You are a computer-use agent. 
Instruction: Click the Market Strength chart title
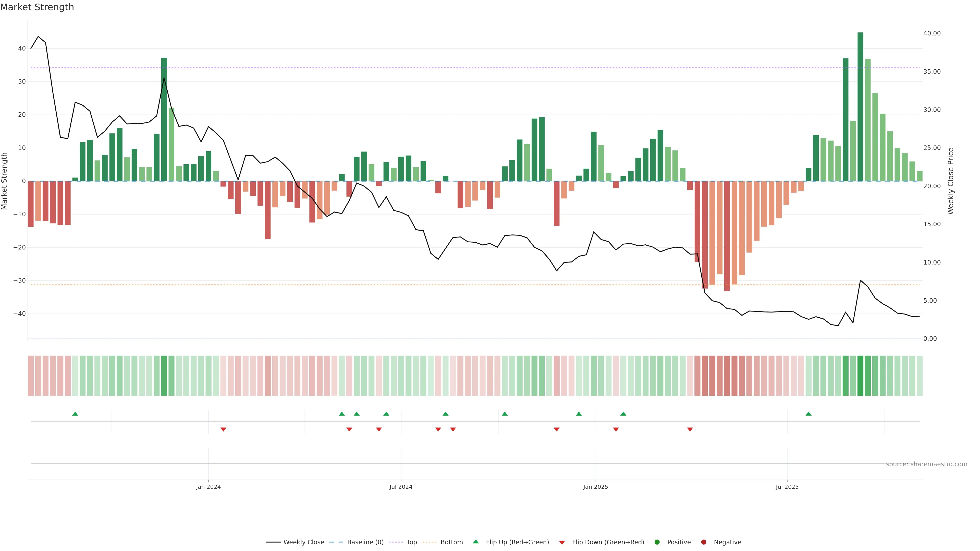pos(37,7)
